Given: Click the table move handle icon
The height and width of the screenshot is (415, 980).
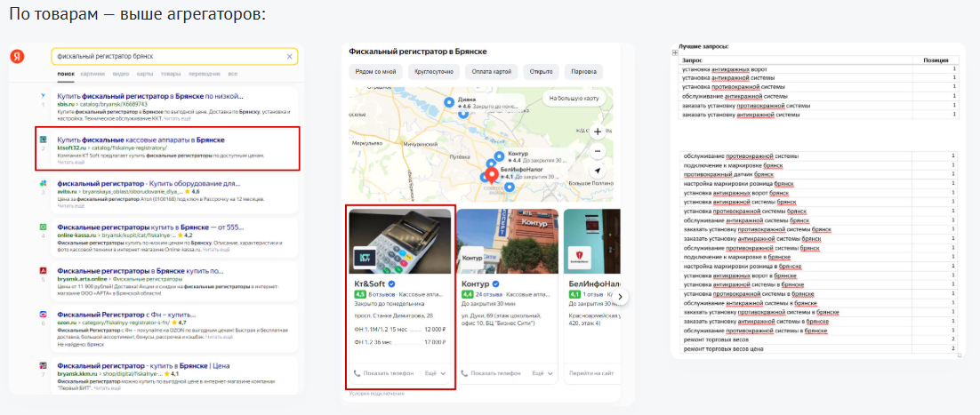Looking at the screenshot, I should point(675,53).
